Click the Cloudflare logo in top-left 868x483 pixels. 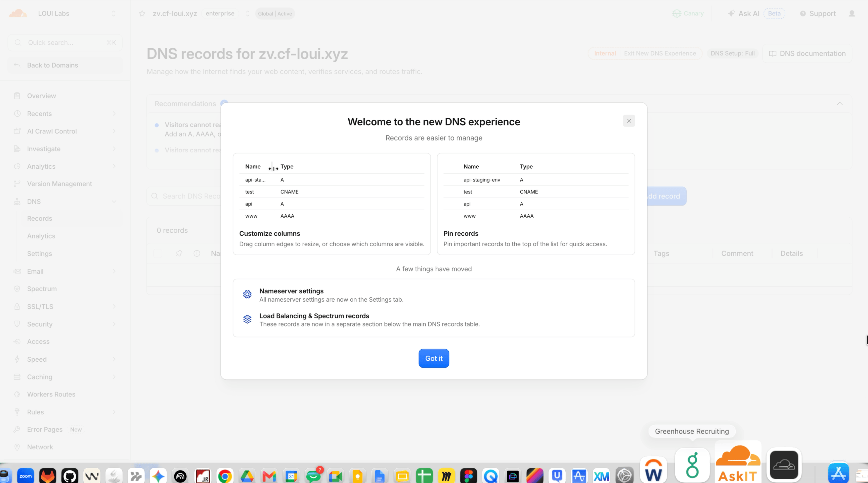pyautogui.click(x=18, y=14)
